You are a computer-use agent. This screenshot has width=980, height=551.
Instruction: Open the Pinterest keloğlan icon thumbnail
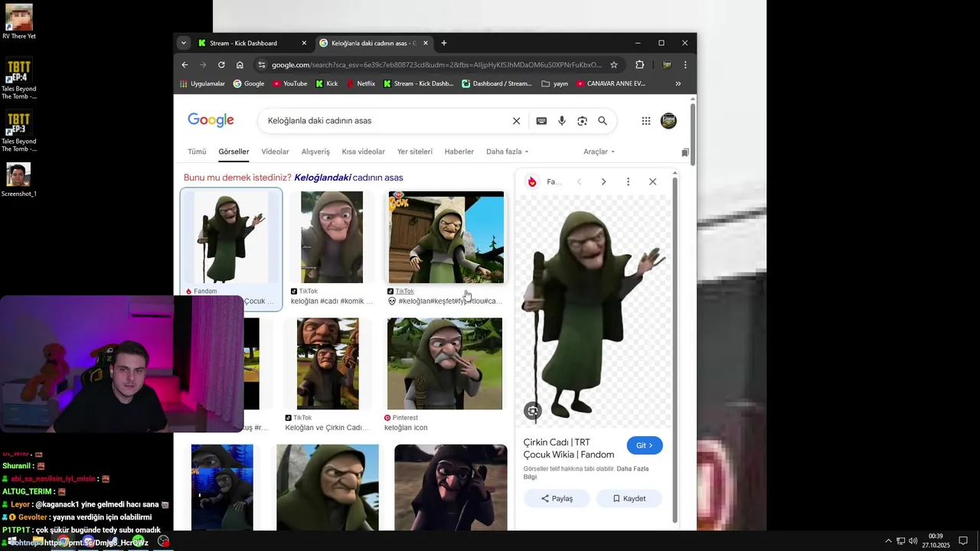445,364
